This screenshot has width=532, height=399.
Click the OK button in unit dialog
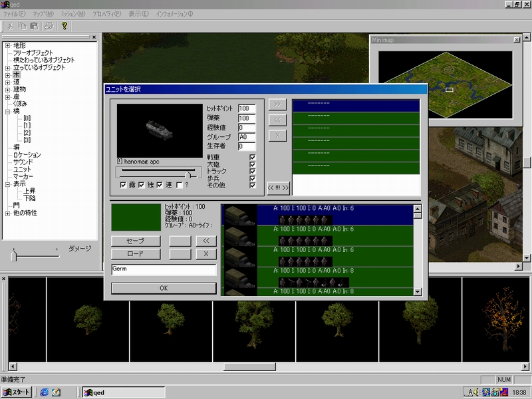point(164,288)
